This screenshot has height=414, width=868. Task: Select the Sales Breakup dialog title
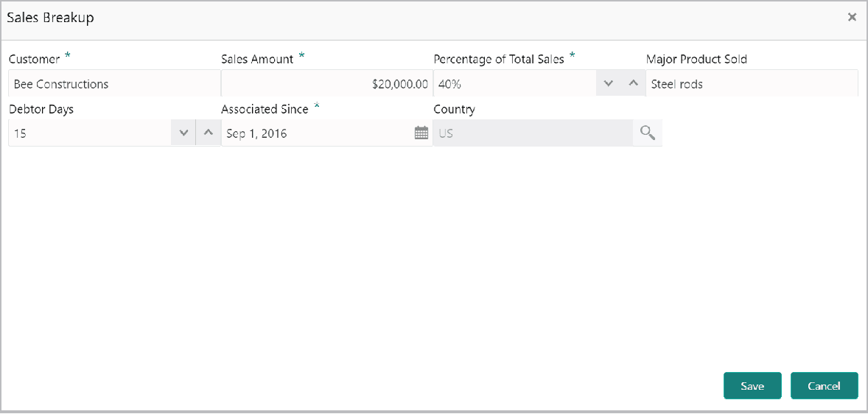pos(50,18)
